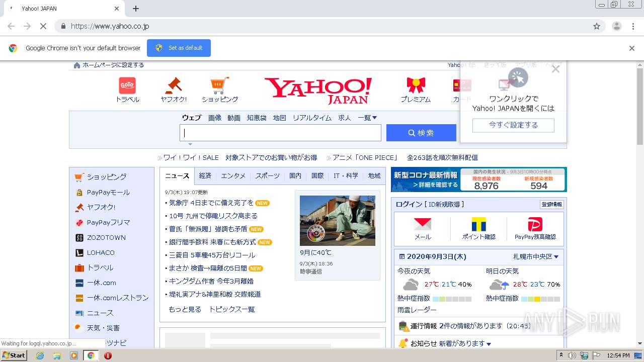Viewport: 644px width, 362px height.
Task: Expand the 一覧 search category dropdown
Action: (367, 118)
